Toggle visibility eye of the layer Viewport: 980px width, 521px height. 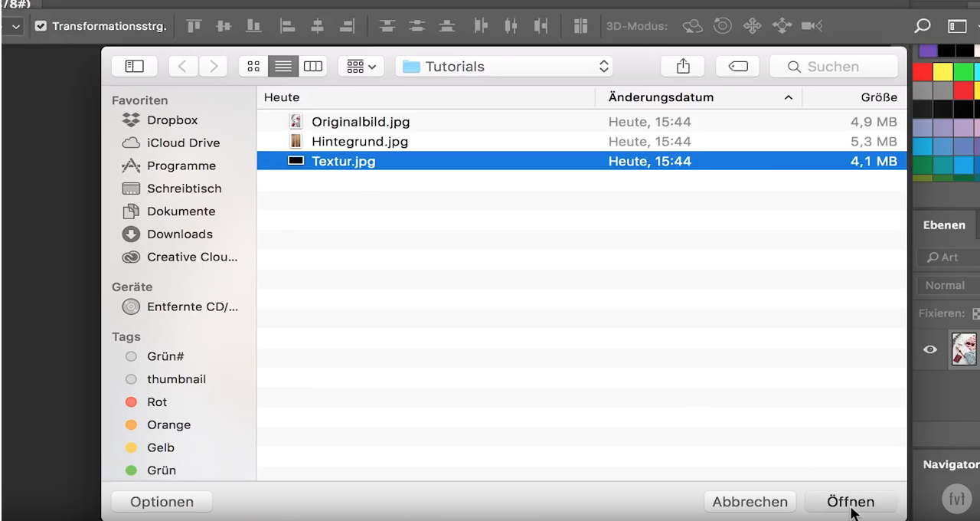pyautogui.click(x=930, y=349)
